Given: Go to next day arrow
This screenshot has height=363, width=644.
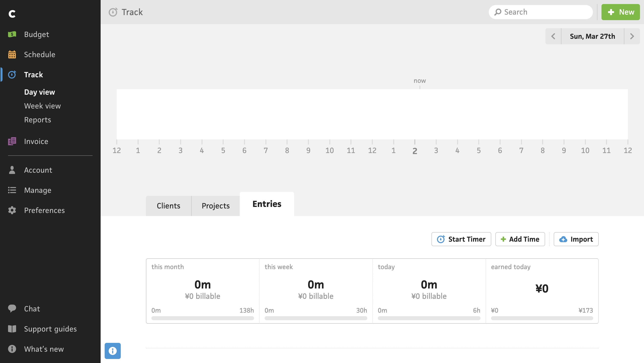Looking at the screenshot, I should pos(632,36).
